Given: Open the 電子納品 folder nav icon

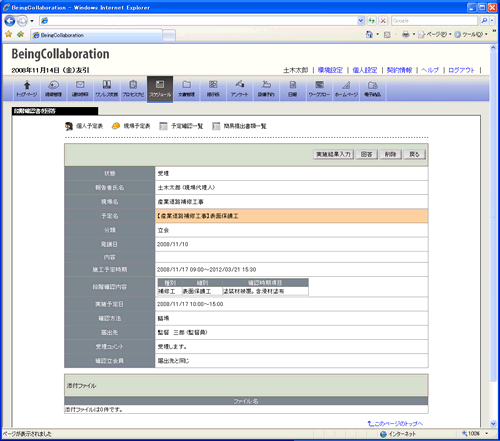Looking at the screenshot, I should point(373,89).
